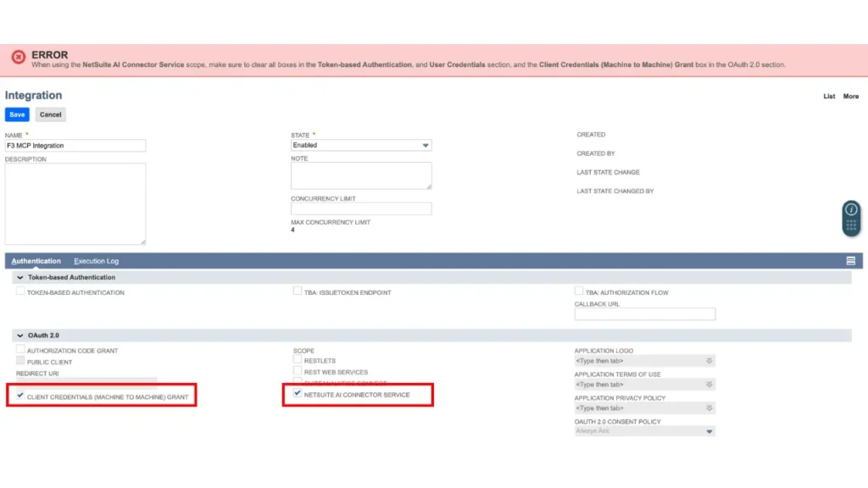The width and height of the screenshot is (868, 488).
Task: Click inside the NAME input field
Action: (x=75, y=145)
